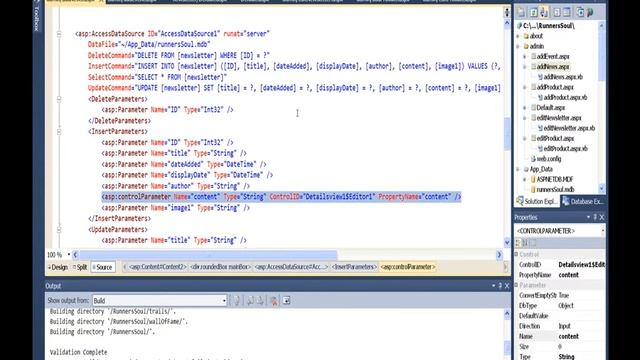
Task: Collapse the Control property category
Action: 516,254
